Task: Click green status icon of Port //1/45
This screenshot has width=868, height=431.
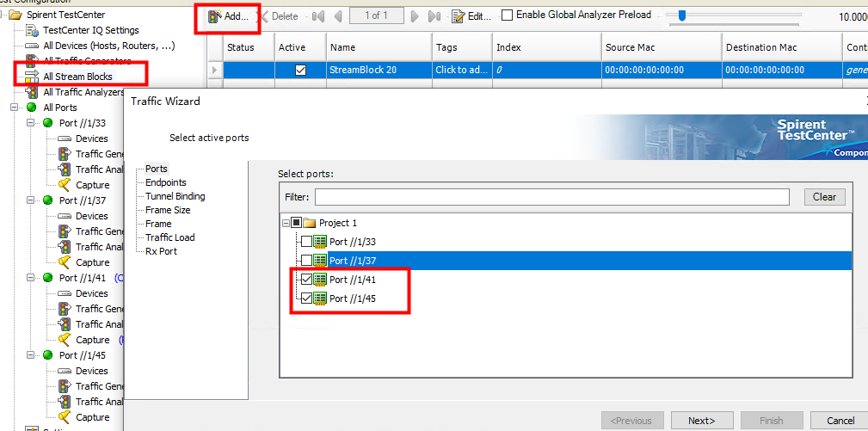Action: [47, 356]
